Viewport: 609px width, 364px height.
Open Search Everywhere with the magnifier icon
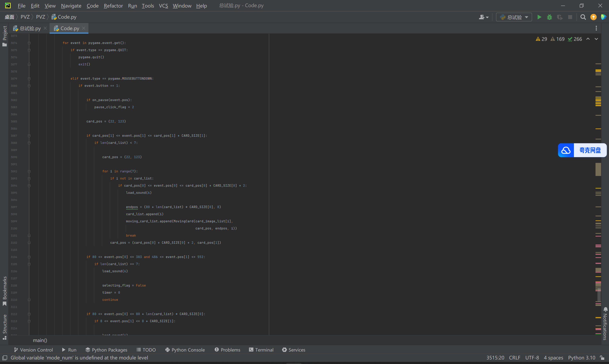pyautogui.click(x=583, y=17)
